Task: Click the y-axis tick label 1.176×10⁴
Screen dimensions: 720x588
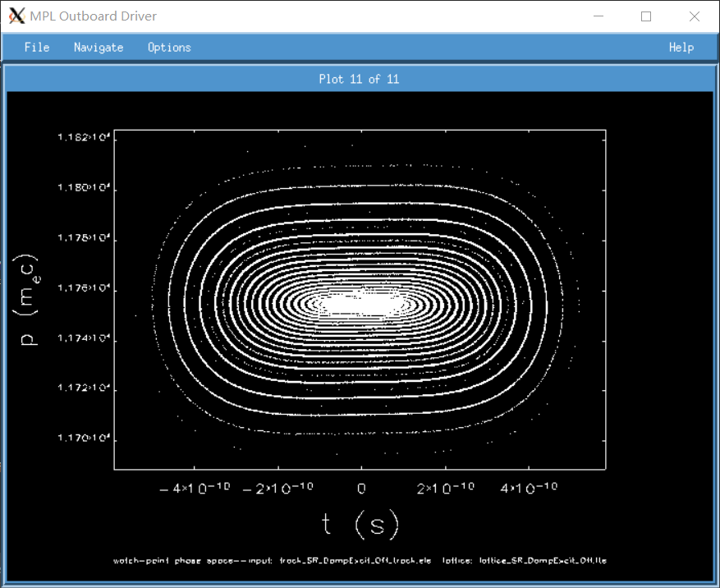Action: coord(85,289)
